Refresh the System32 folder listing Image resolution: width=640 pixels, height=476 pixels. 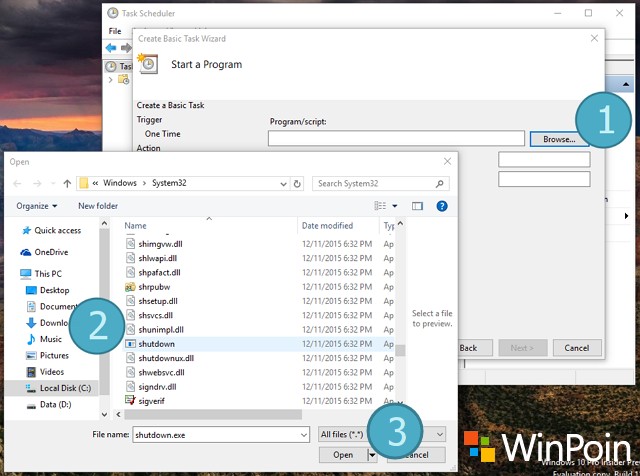point(297,184)
